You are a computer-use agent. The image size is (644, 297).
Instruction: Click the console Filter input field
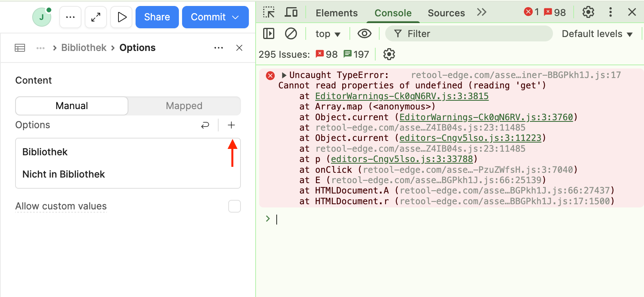(473, 34)
